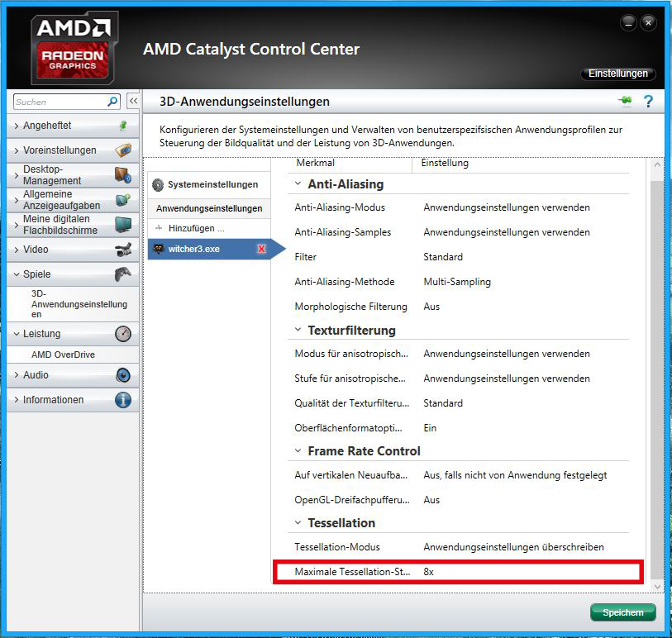Click the search magnifier icon

[x=112, y=102]
